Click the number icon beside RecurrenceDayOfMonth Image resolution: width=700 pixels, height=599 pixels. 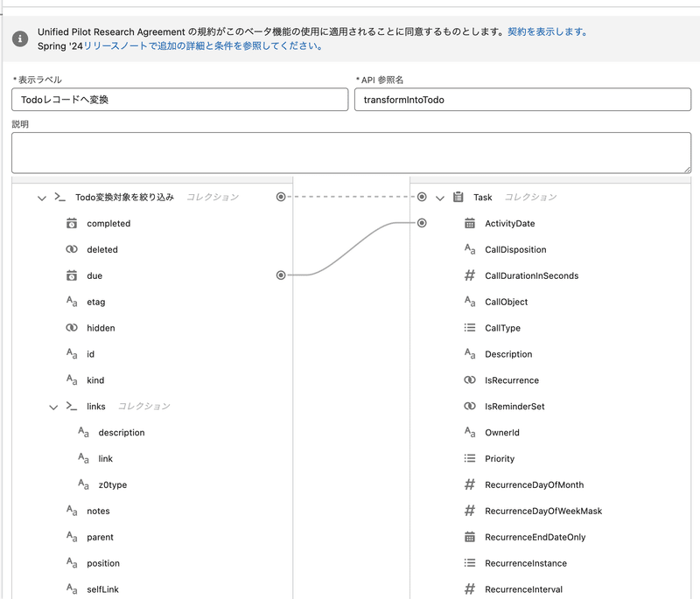click(x=470, y=484)
